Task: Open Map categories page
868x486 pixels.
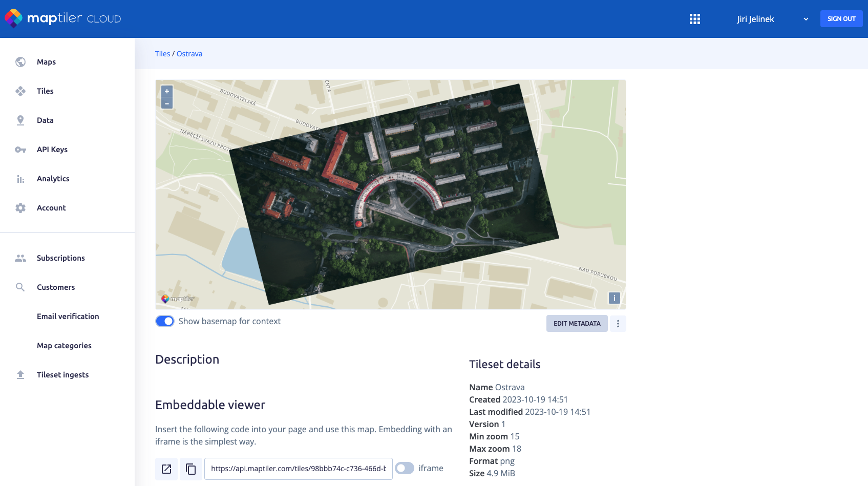Action: pos(64,346)
